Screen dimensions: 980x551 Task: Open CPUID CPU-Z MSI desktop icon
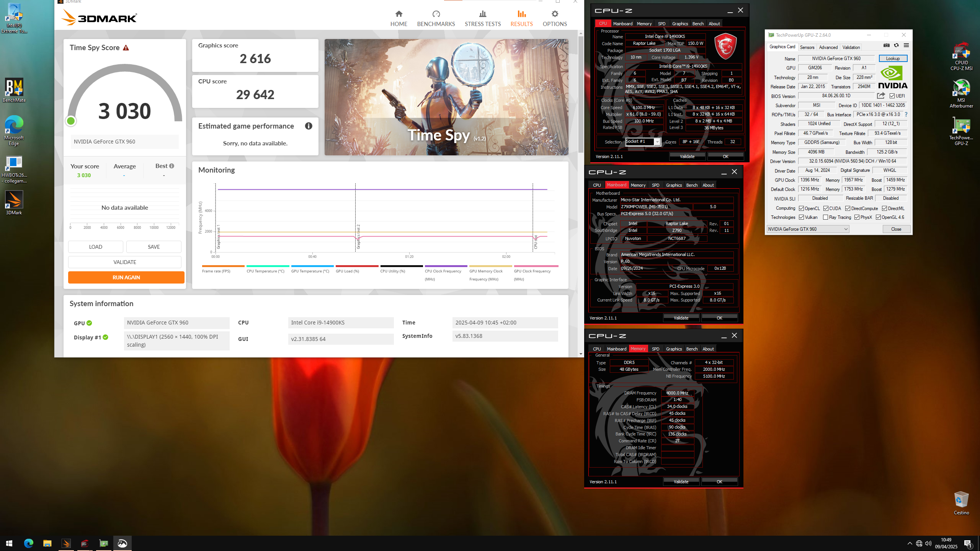(961, 56)
